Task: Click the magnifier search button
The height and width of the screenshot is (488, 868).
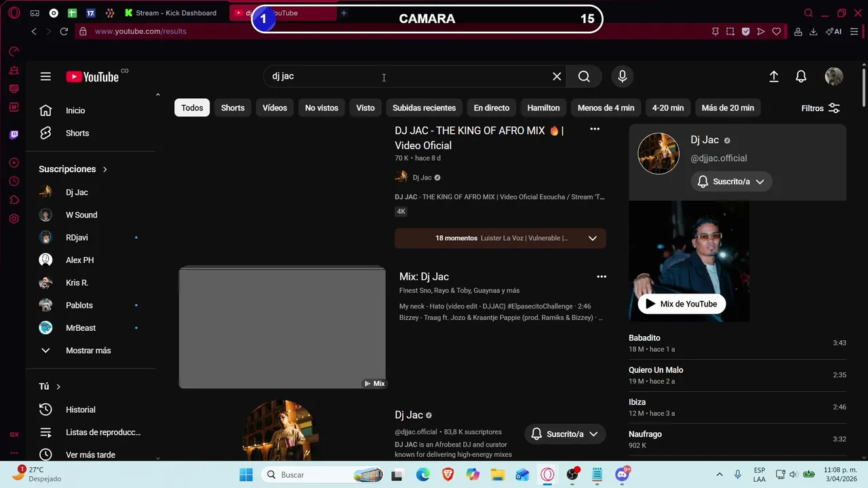Action: click(584, 77)
